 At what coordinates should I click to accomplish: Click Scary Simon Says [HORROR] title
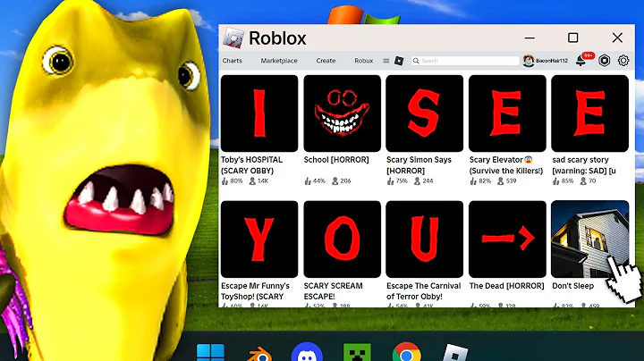pyautogui.click(x=419, y=165)
